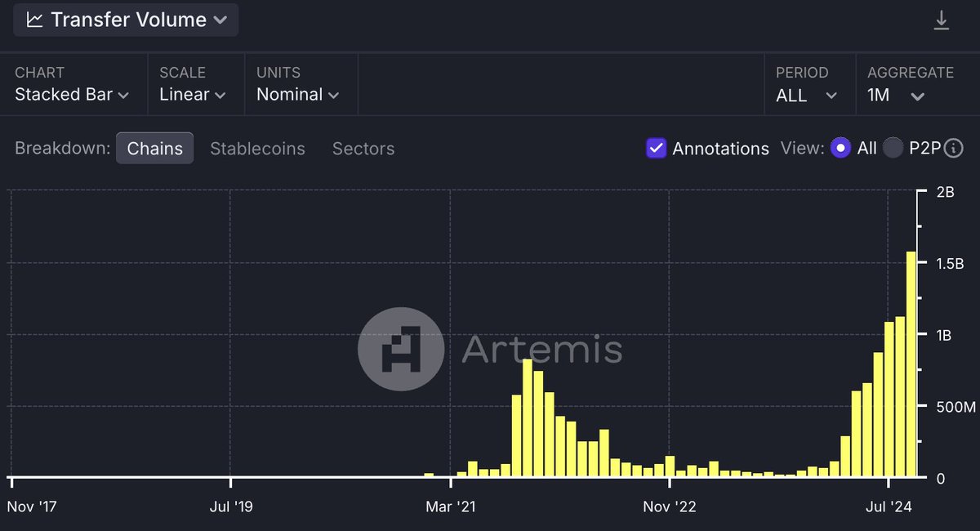Change the ALL period dropdown
This screenshot has height=531, width=980.
tap(807, 96)
